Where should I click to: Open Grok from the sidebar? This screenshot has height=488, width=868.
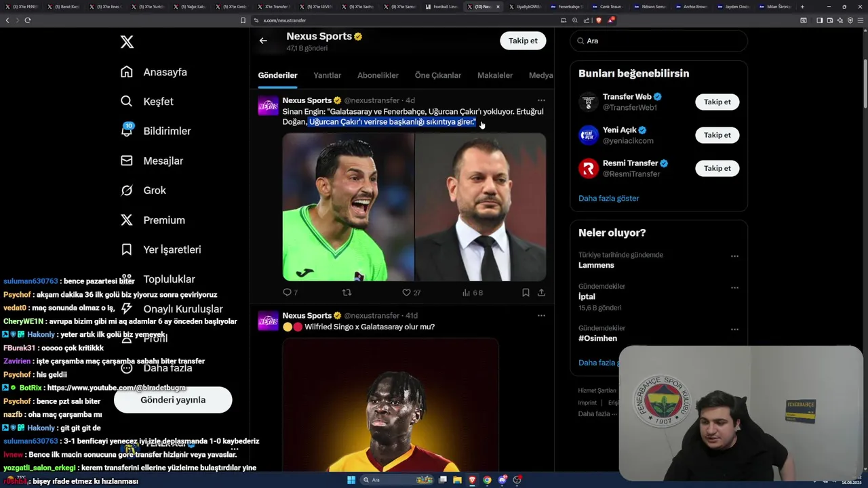point(143,190)
